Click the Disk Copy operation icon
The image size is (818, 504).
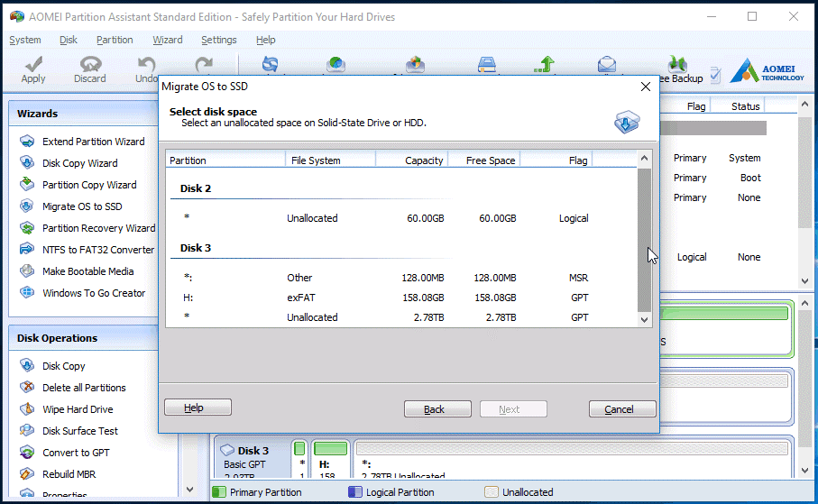click(27, 366)
